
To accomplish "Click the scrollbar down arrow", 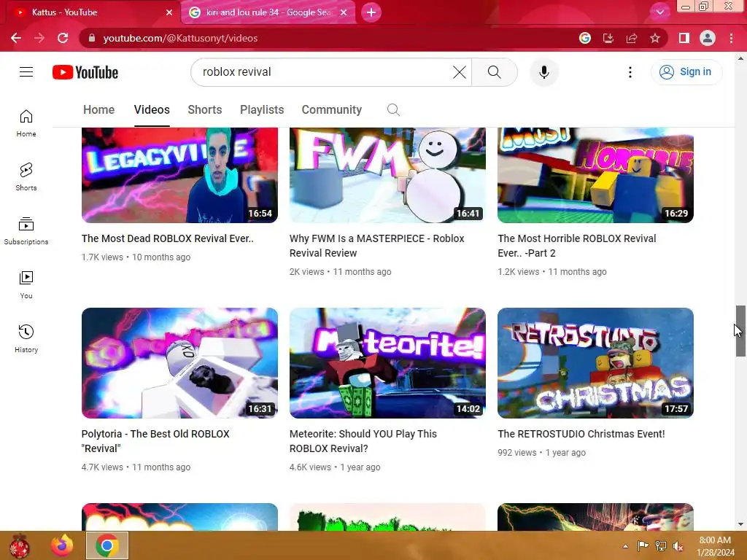I will point(740,524).
